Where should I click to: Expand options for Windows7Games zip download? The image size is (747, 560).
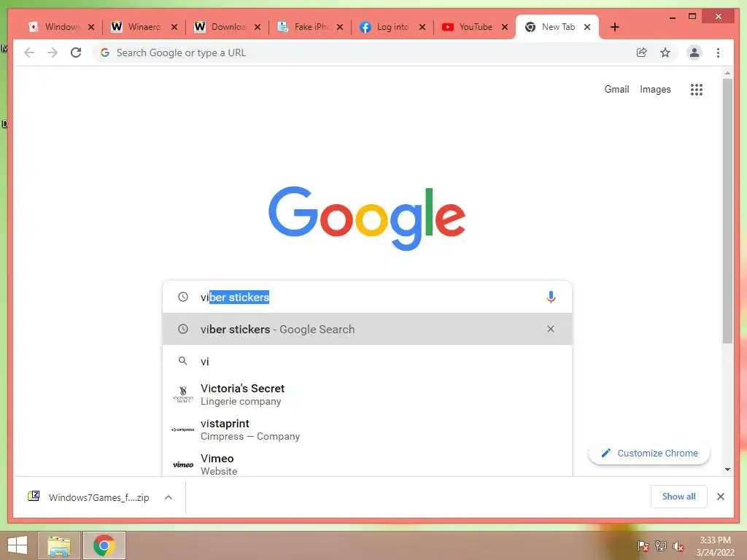point(169,497)
